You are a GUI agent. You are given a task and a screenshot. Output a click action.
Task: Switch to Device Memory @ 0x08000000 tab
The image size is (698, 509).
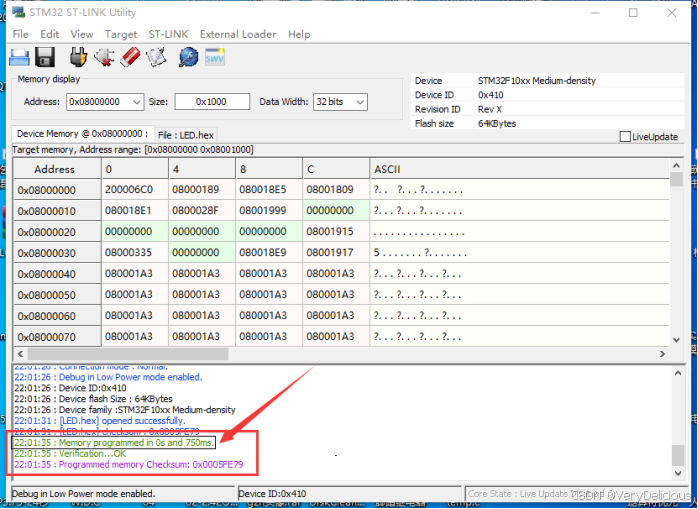[x=82, y=134]
